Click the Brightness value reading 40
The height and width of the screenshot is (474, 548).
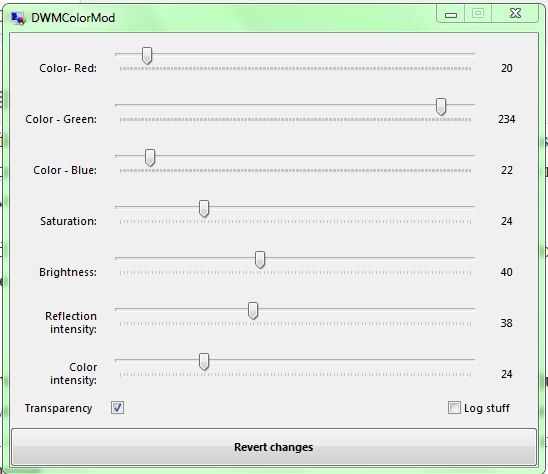[x=506, y=272]
